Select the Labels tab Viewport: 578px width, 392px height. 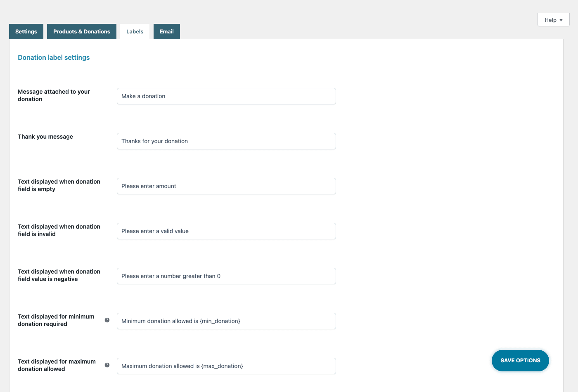[135, 32]
